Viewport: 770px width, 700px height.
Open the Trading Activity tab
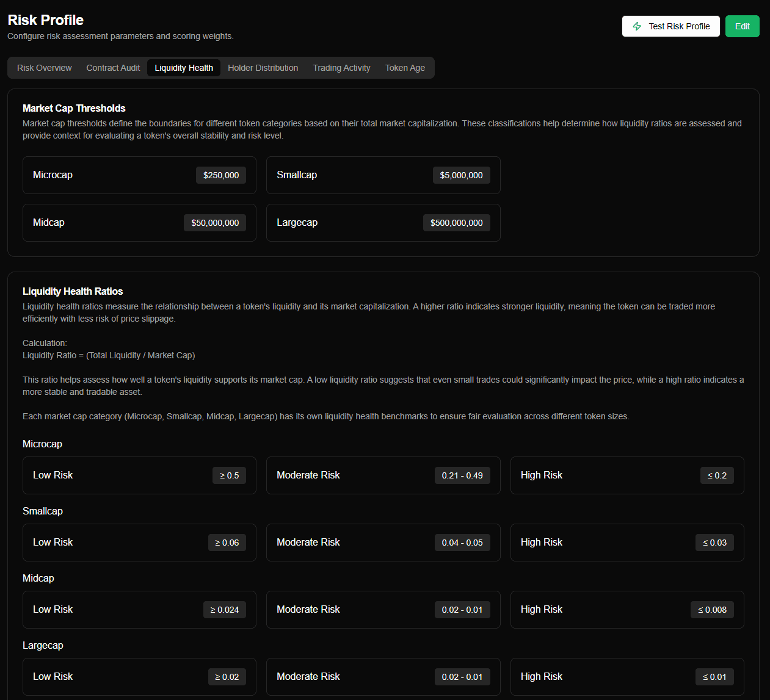click(x=341, y=68)
